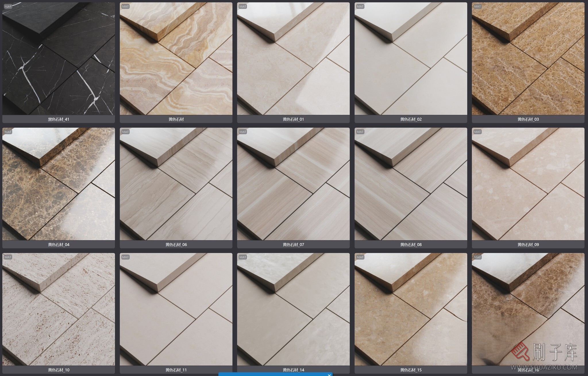Close the blue notification bar at bottom
The image size is (588, 376).
click(x=329, y=375)
